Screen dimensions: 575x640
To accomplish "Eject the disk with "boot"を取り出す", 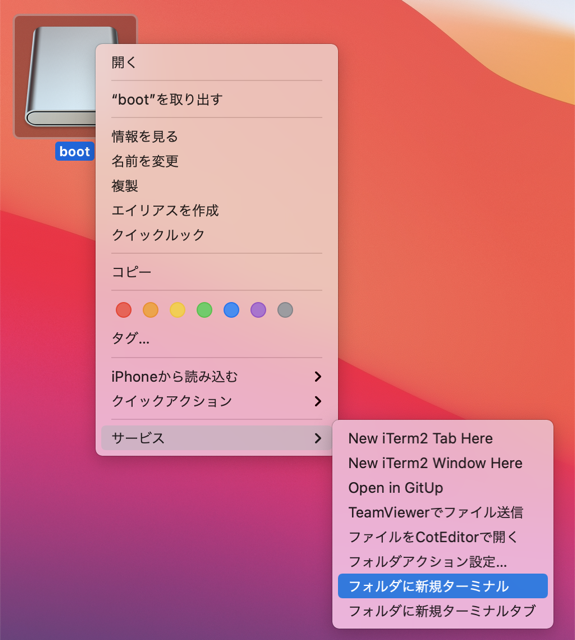I will pos(217,99).
